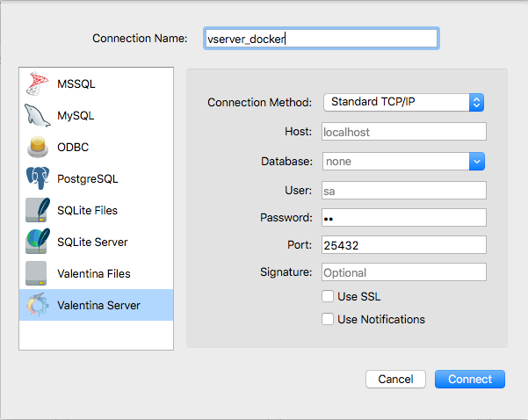Click the SQLite Files label
The width and height of the screenshot is (528, 420).
(87, 211)
